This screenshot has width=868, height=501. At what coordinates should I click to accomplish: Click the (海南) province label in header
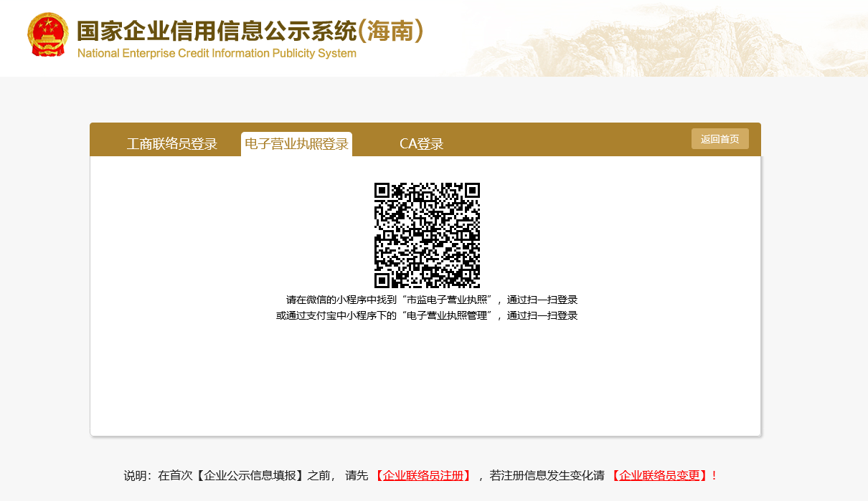point(390,31)
